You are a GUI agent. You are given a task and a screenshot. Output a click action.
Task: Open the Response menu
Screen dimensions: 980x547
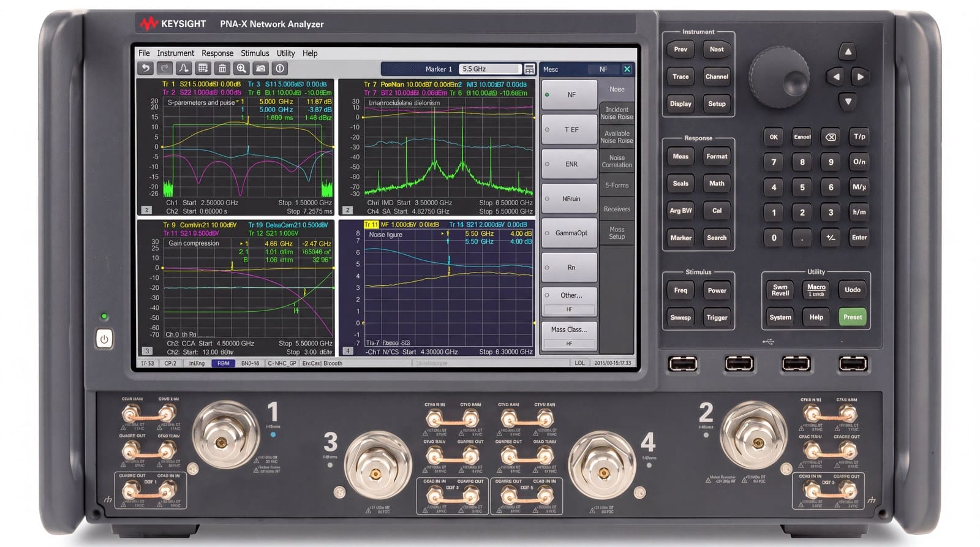[217, 53]
